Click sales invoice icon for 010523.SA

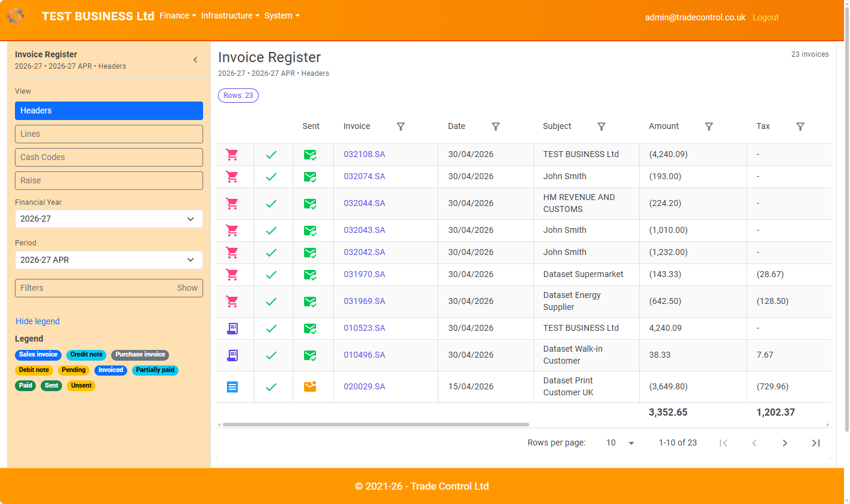[232, 328]
